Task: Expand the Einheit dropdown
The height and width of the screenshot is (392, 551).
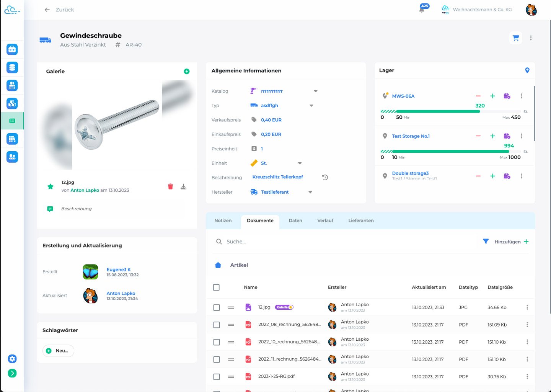Action: [300, 163]
